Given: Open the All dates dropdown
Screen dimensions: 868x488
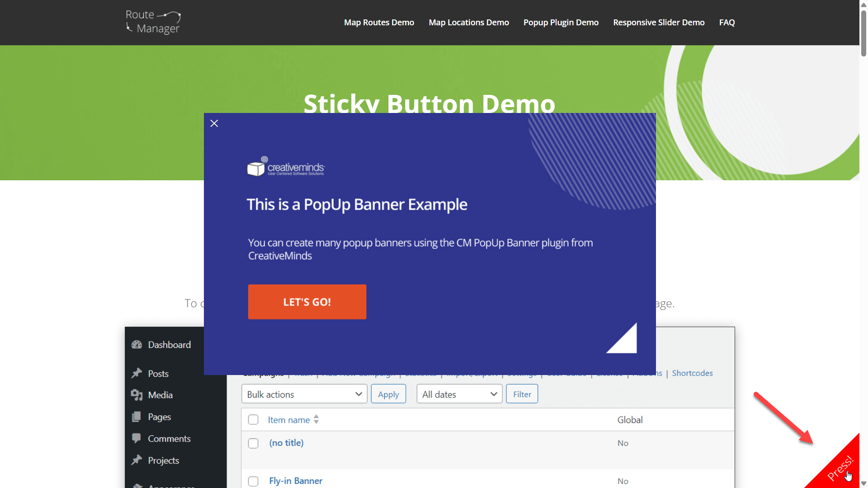Looking at the screenshot, I should tap(459, 394).
